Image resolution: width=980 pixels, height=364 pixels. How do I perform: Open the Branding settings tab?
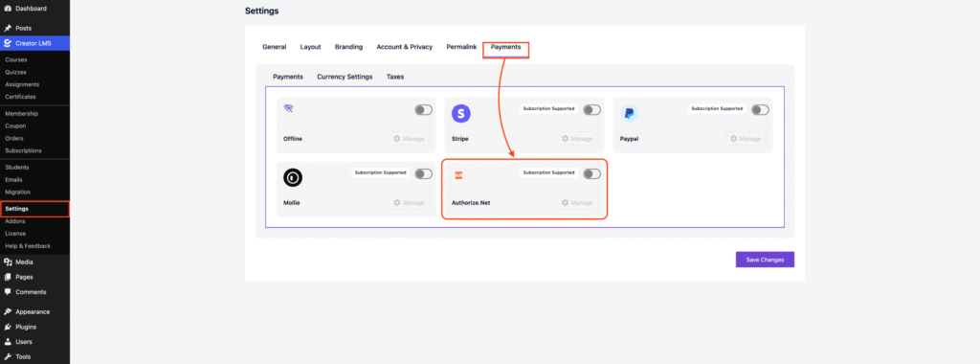[348, 47]
